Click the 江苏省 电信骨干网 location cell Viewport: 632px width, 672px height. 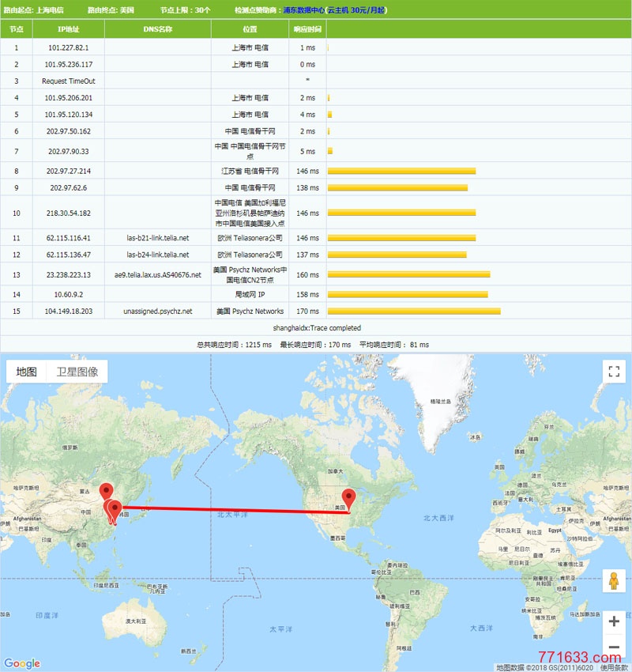click(250, 171)
